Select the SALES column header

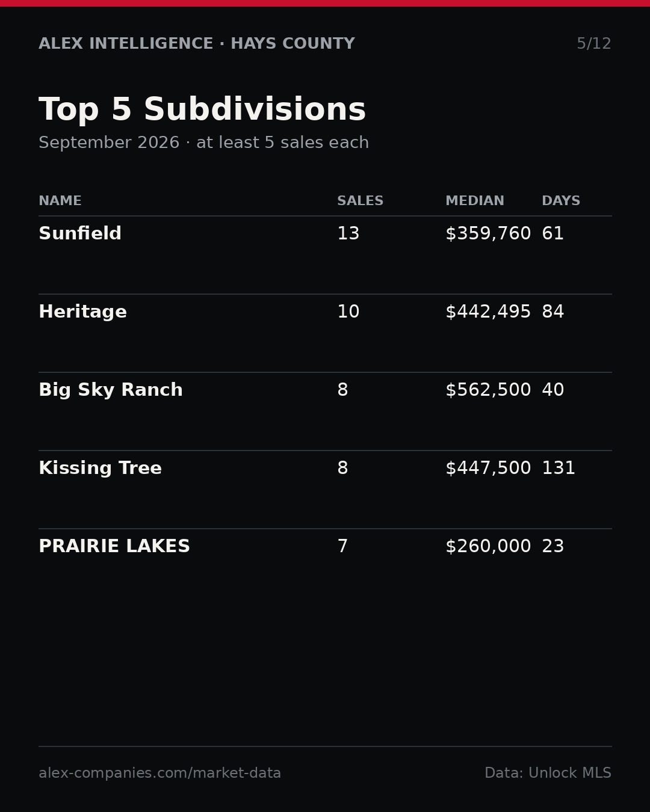pyautogui.click(x=360, y=201)
